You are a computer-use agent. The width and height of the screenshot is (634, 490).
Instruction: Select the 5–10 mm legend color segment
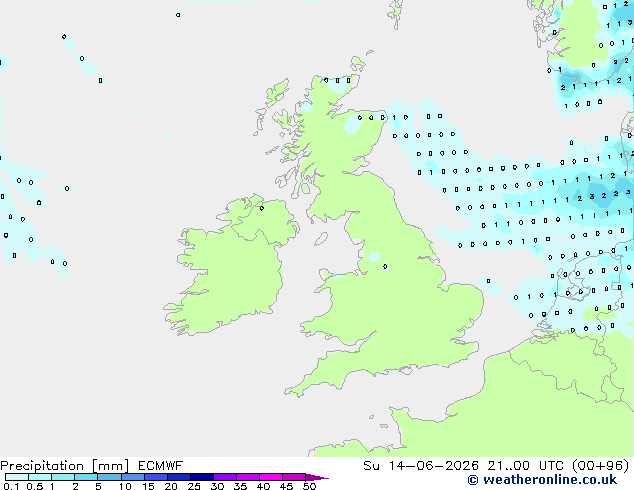click(x=109, y=477)
